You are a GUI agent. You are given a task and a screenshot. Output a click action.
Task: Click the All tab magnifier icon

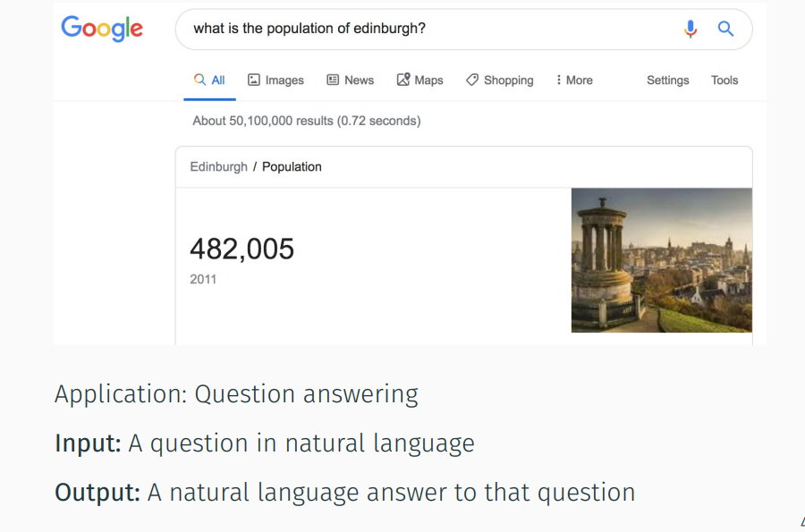199,80
